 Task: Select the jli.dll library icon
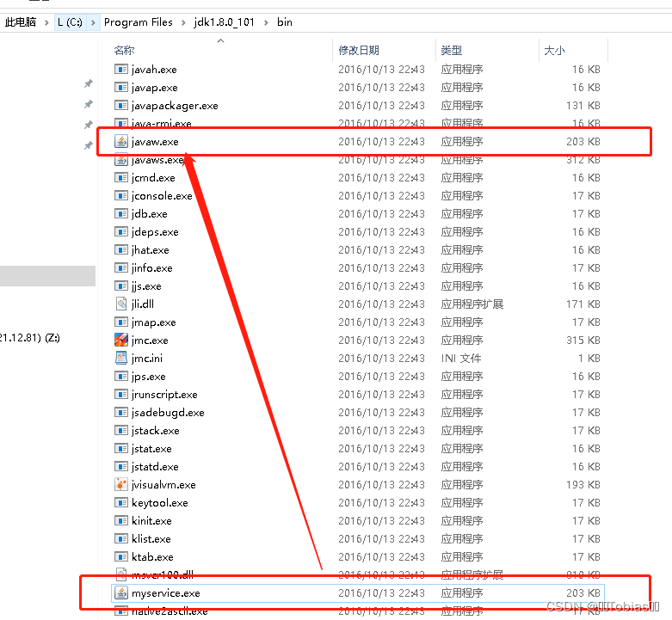[x=121, y=304]
